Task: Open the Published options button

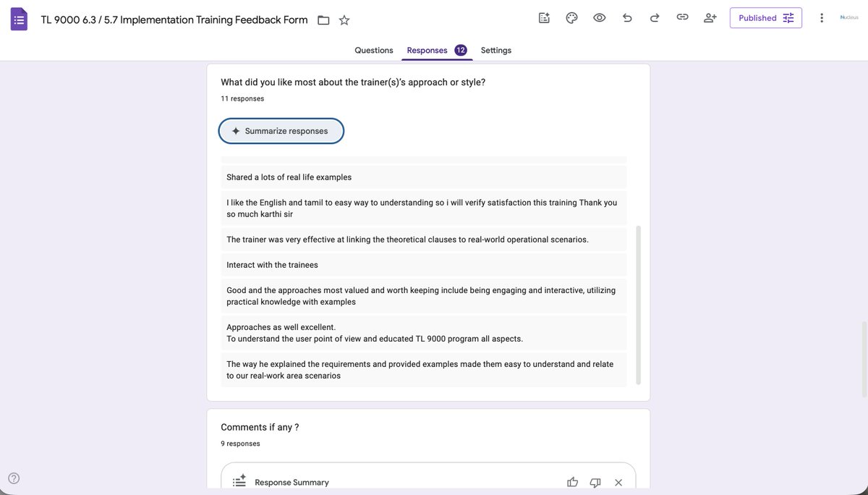Action: (x=766, y=18)
